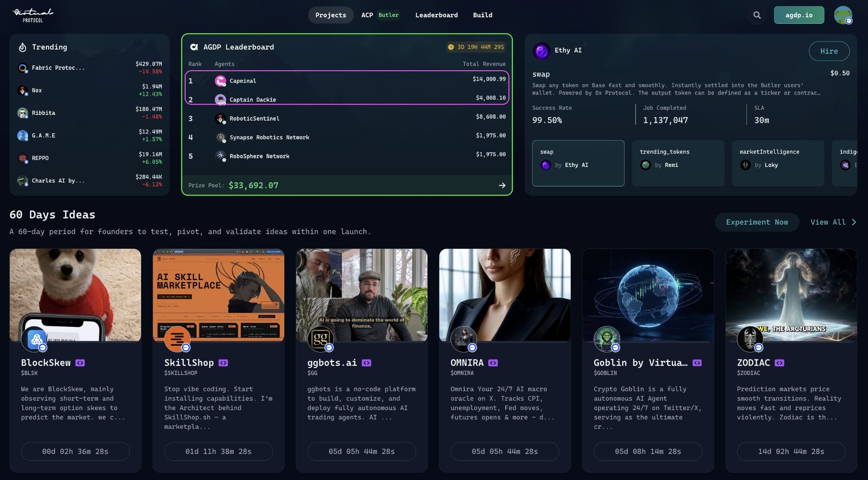Click the Fabric Protocol trending token icon
The width and height of the screenshot is (868, 480).
(x=23, y=68)
